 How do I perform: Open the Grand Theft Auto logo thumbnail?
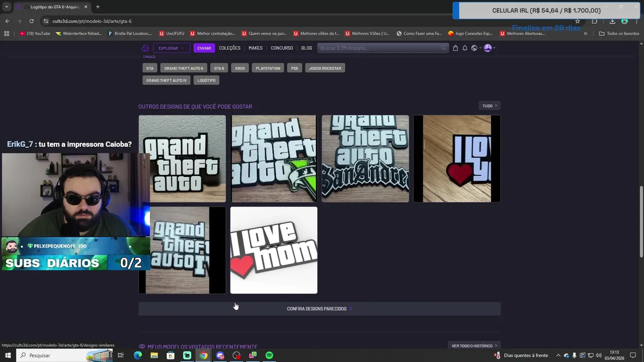click(182, 159)
